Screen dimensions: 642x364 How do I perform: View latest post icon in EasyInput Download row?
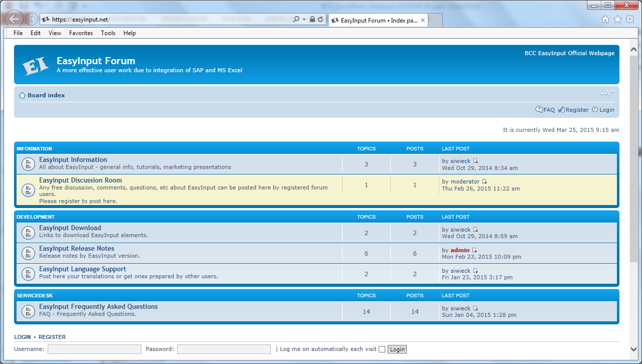pos(475,230)
